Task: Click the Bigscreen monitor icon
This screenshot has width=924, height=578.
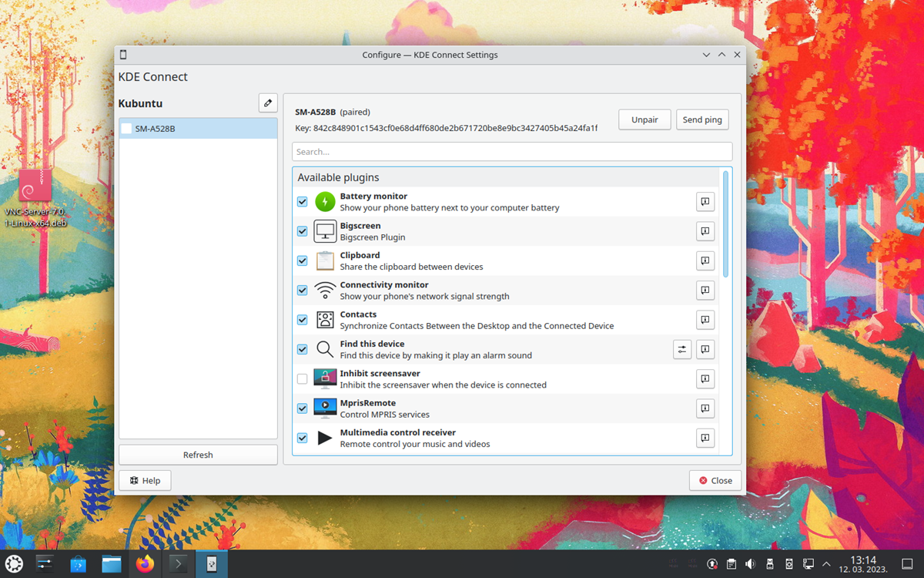Action: tap(325, 231)
